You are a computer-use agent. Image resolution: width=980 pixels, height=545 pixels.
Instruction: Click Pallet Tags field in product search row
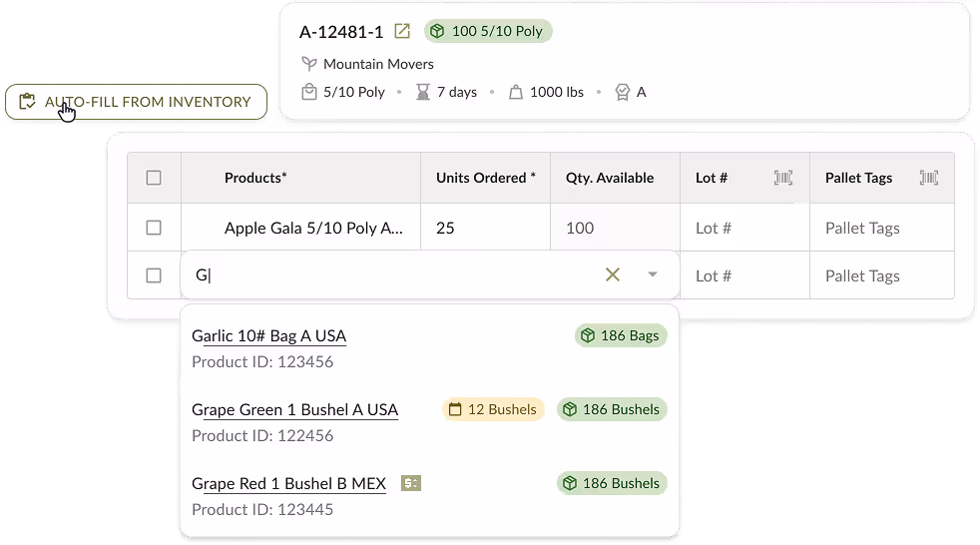[x=882, y=275]
